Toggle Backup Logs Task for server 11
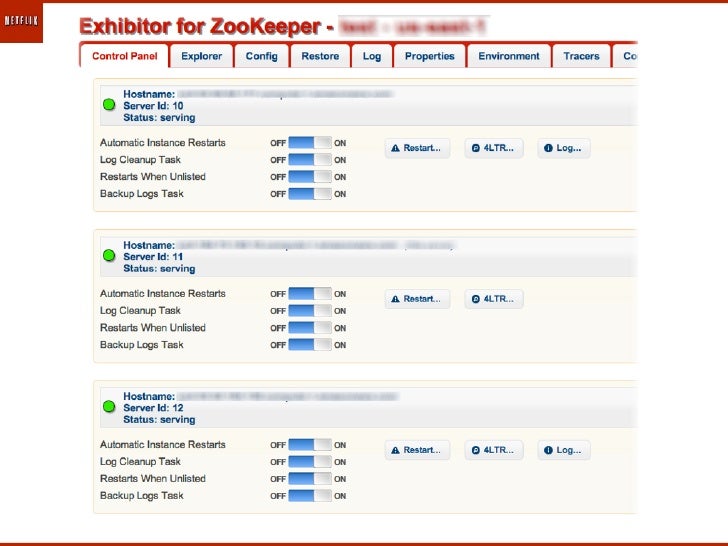The image size is (728, 546). coord(310,345)
